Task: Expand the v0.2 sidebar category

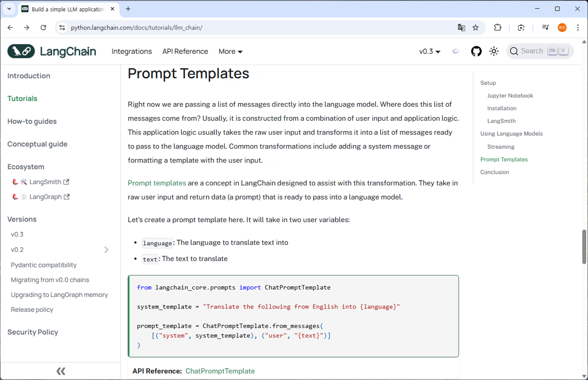Action: tap(106, 250)
